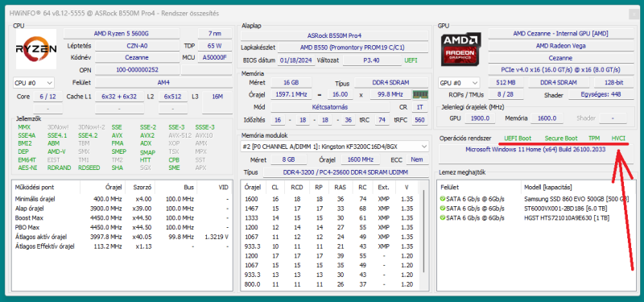644x302 pixels.
Task: Select the Boost Max operating point row
Action: tap(122, 217)
